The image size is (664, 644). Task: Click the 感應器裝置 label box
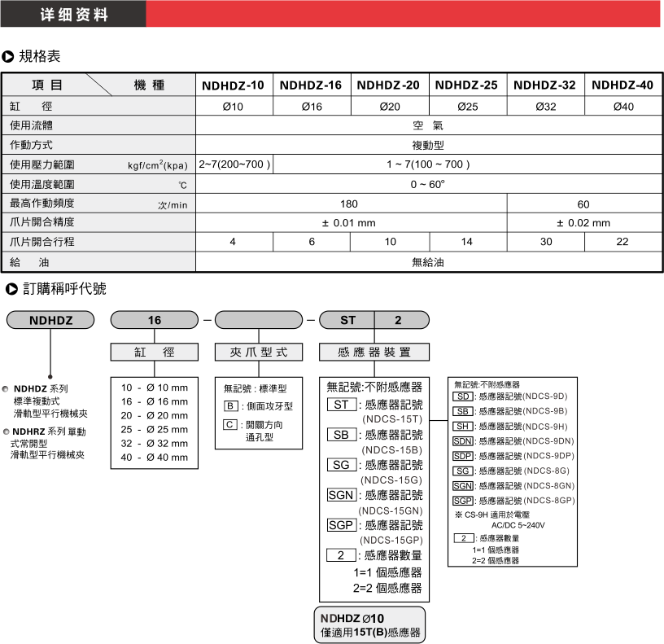coord(374,352)
